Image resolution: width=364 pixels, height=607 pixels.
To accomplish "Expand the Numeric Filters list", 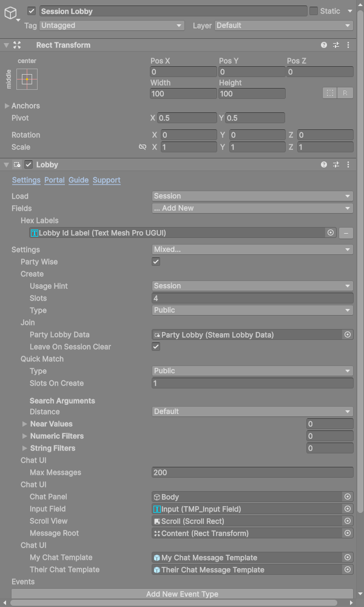I will 25,436.
